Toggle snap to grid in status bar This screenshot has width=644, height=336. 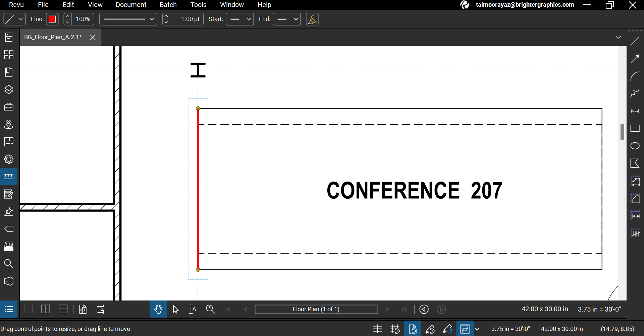coord(395,329)
